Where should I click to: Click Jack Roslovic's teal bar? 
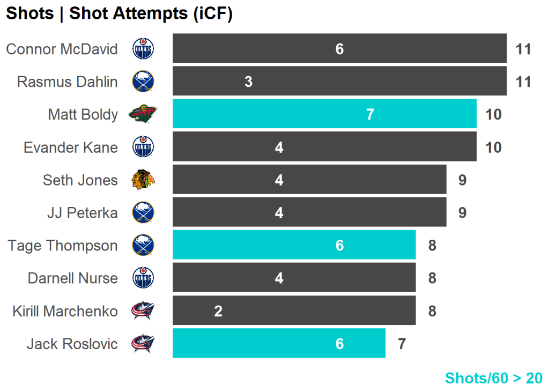(x=279, y=343)
